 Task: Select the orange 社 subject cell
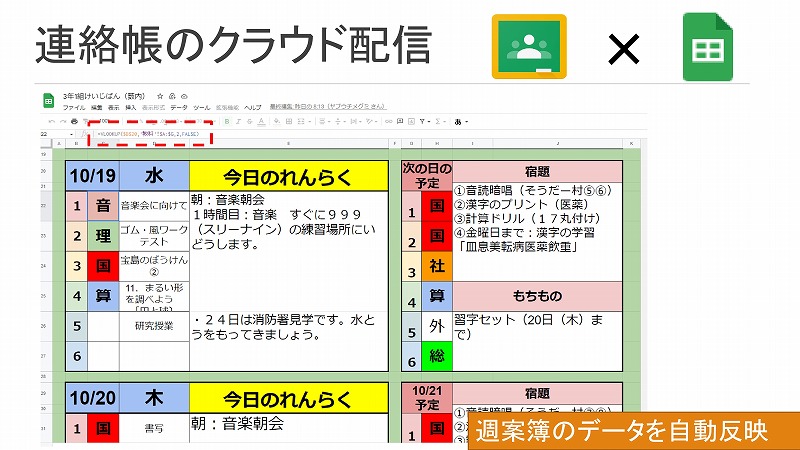(x=437, y=266)
